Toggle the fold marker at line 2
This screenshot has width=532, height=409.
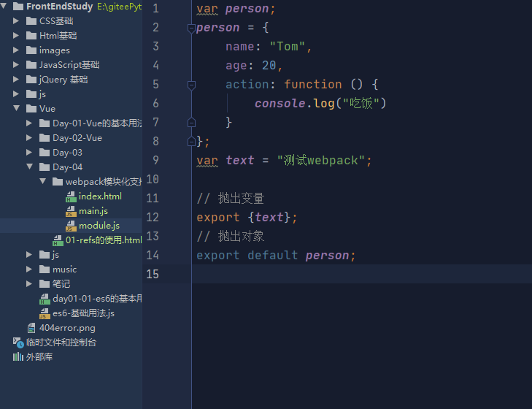[191, 28]
